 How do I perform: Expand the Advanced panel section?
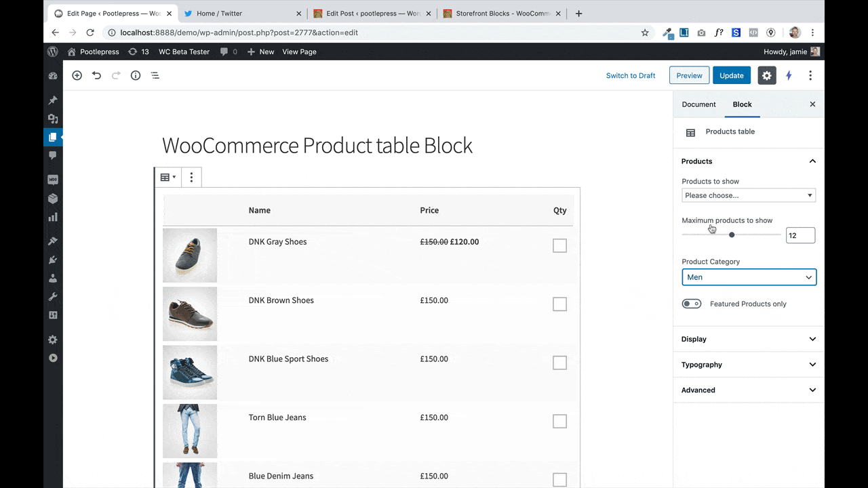[x=749, y=390]
